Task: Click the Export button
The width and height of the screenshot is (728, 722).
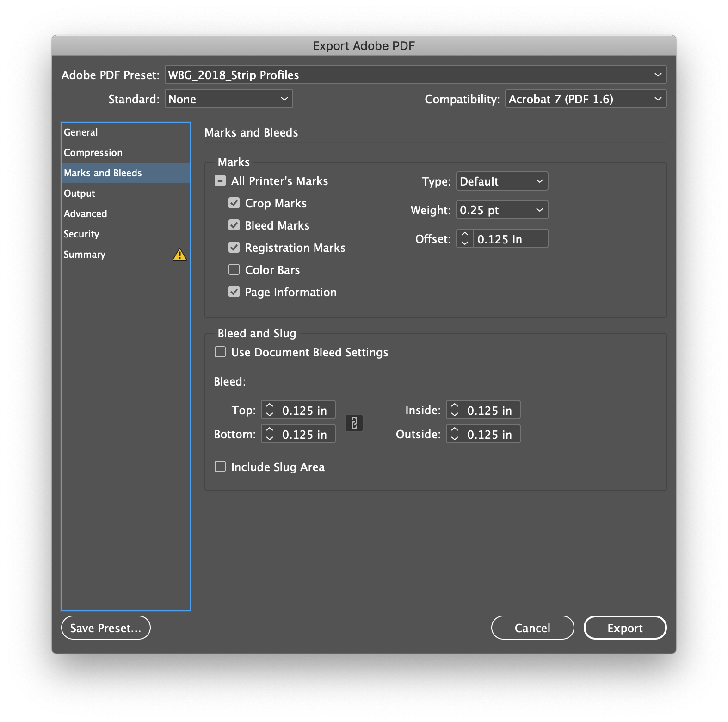Action: coord(625,628)
